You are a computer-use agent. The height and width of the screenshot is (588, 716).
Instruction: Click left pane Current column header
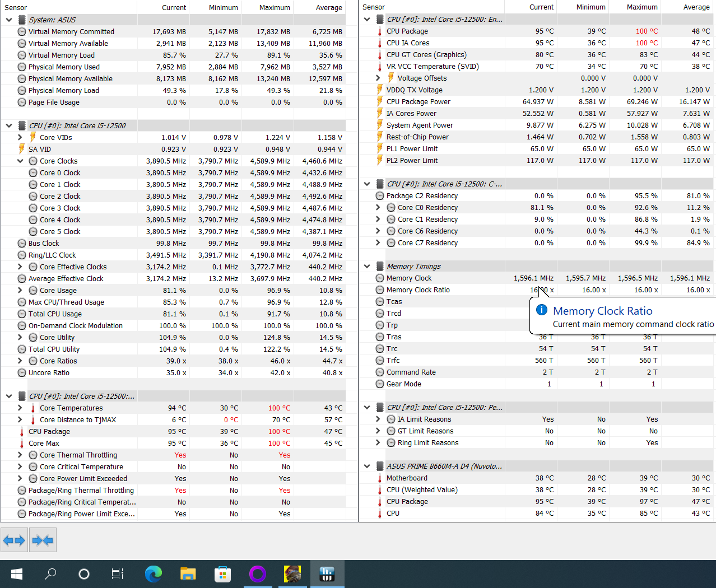(x=164, y=7)
